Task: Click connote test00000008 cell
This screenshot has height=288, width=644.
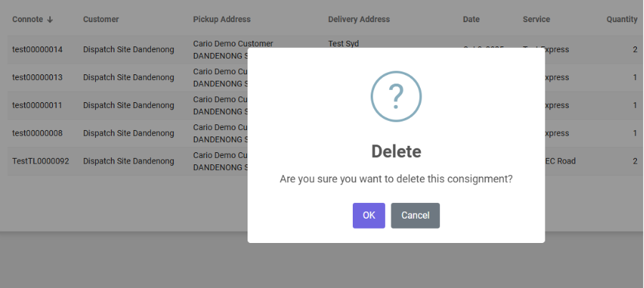Action: click(37, 134)
